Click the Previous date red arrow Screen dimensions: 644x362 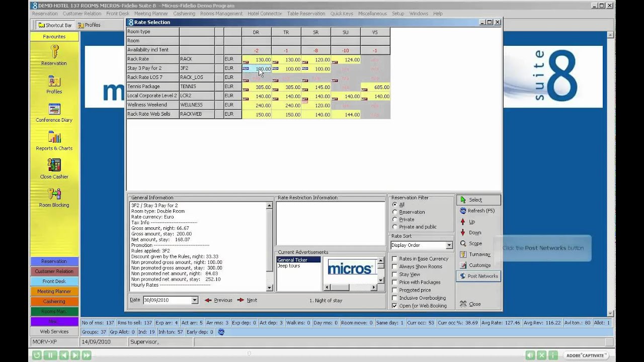tap(208, 300)
